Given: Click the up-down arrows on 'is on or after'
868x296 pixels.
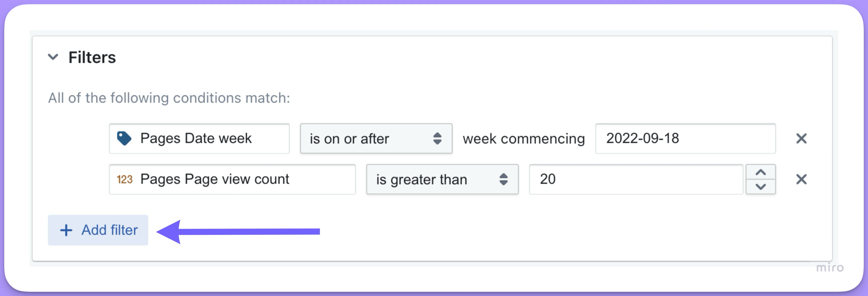Looking at the screenshot, I should click(437, 138).
